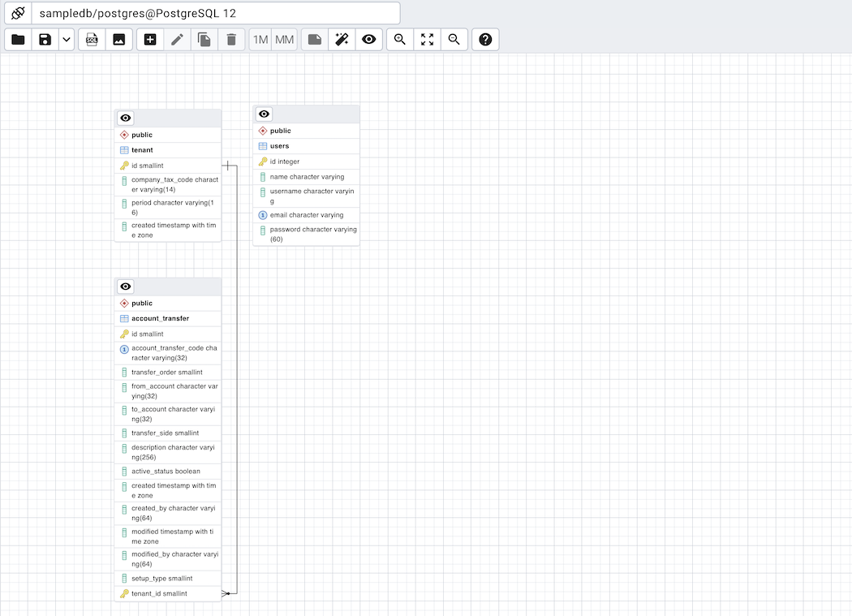The image size is (852, 616).
Task: Click the sampledb connection name field
Action: click(215, 14)
